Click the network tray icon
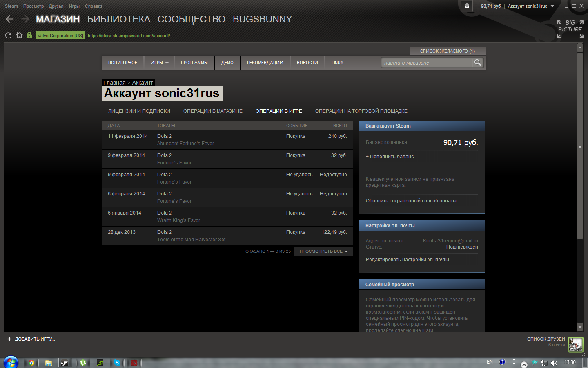 tap(544, 363)
